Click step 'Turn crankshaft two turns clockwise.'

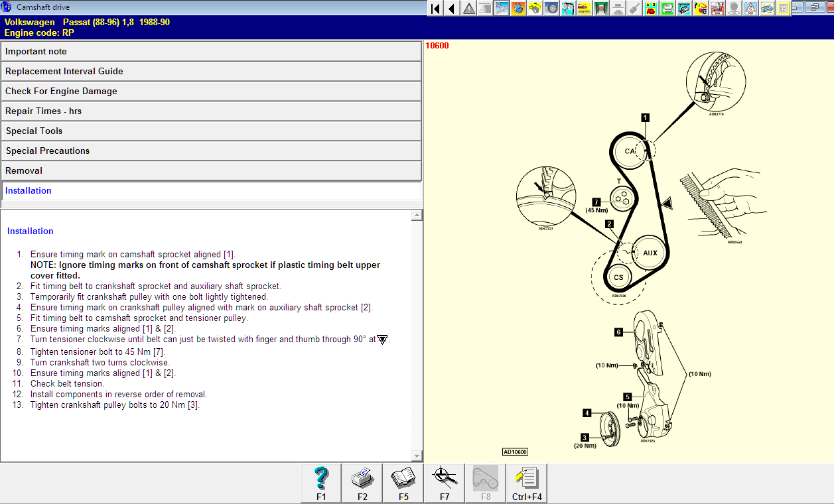100,363
